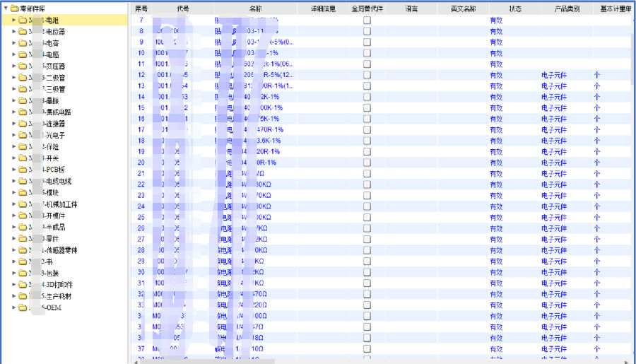
Task: Click the folder icon beside 3D打印件
Action: [23, 284]
